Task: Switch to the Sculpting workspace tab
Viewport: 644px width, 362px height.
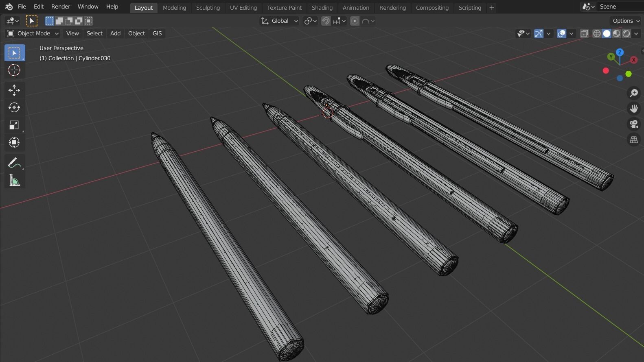Action: tap(208, 7)
